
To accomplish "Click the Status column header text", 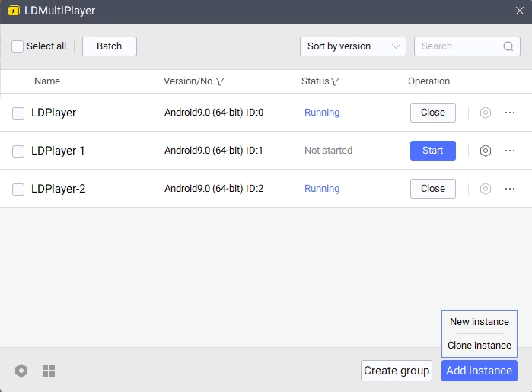I will point(315,81).
